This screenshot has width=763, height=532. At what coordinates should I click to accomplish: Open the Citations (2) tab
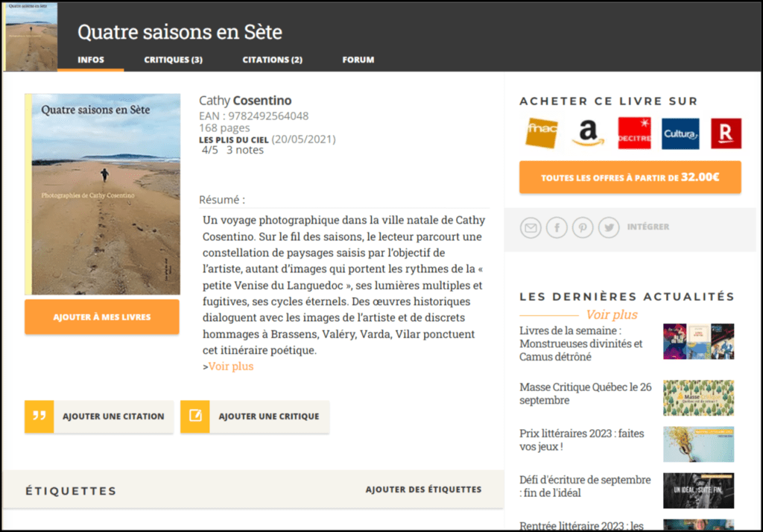[272, 60]
